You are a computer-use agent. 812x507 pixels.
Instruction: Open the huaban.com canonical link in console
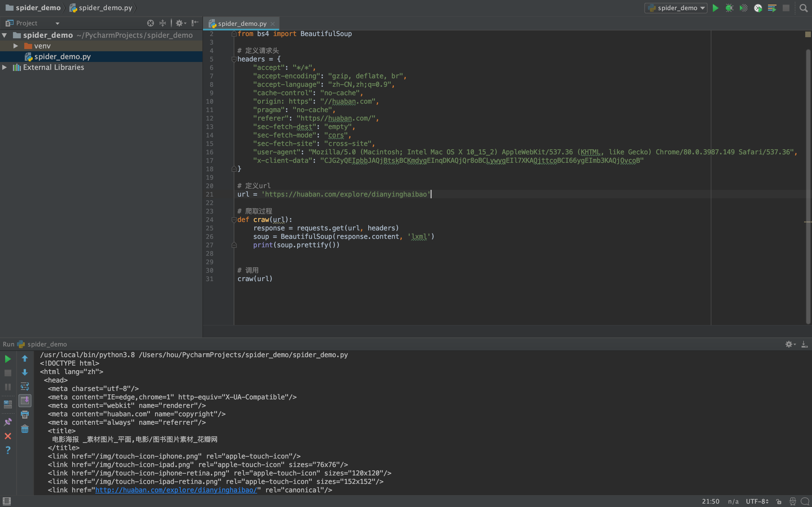click(x=176, y=490)
